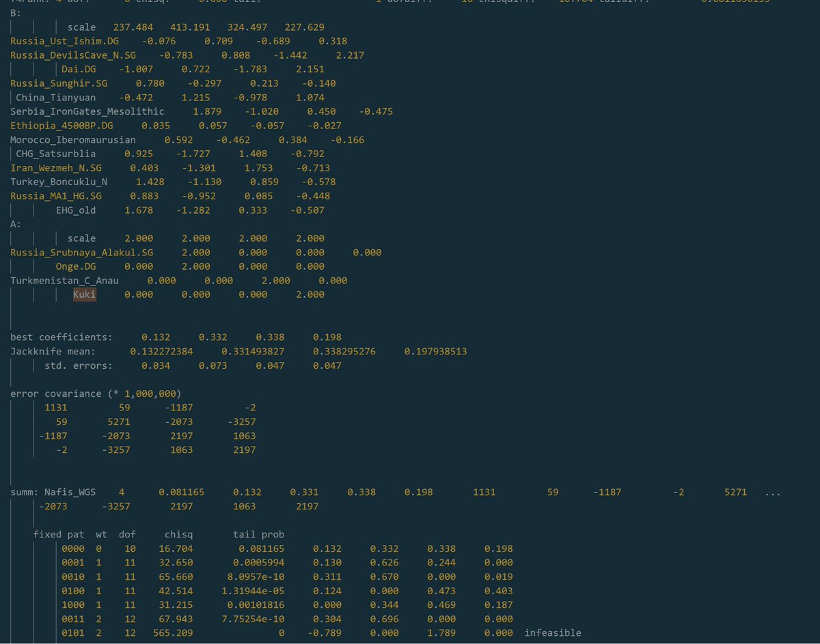Select the EHG_old row label
The height and width of the screenshot is (644, 820).
(76, 210)
